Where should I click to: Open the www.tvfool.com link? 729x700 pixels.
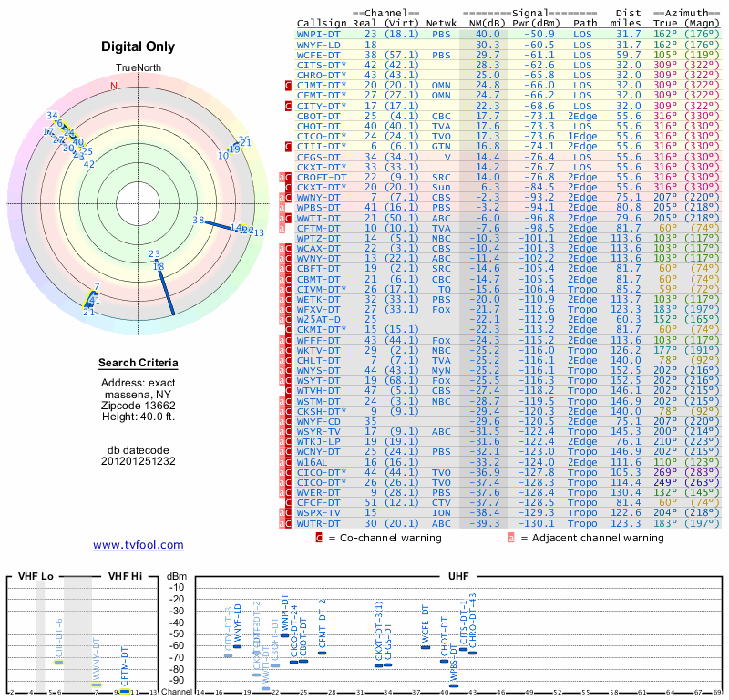pos(139,545)
